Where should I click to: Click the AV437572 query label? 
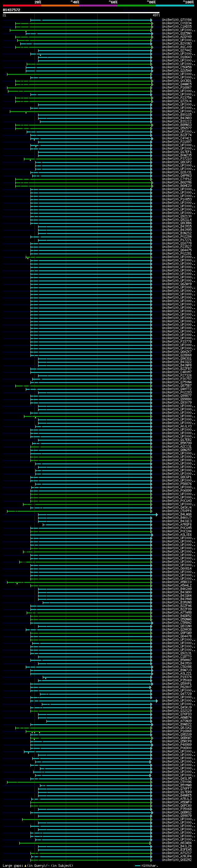tap(11, 10)
